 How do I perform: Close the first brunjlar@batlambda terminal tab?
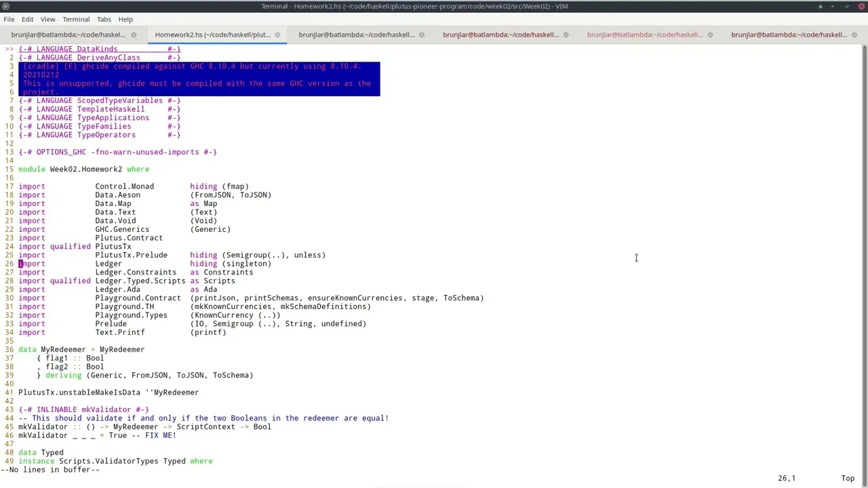click(x=134, y=35)
